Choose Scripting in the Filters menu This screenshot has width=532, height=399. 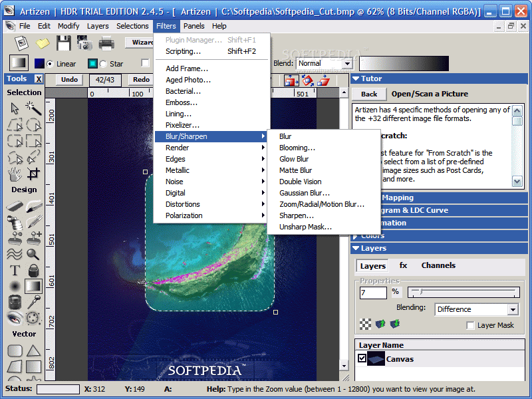click(x=210, y=51)
